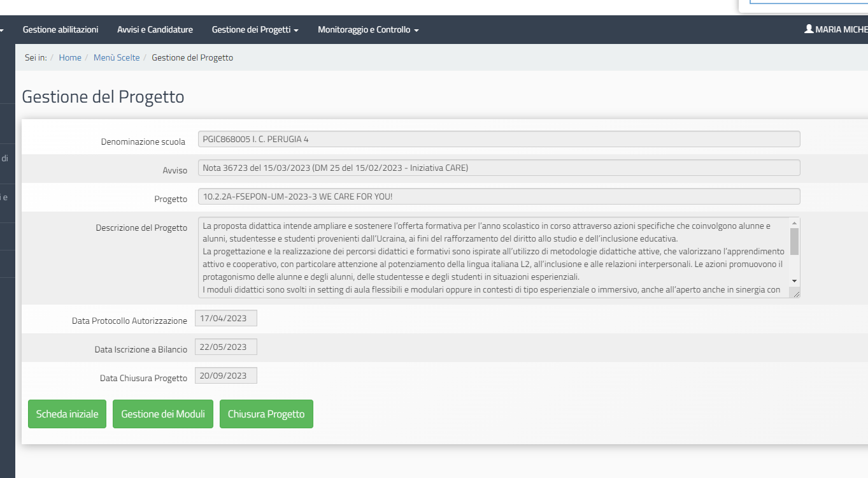Viewport: 868px width, 478px height.
Task: Open the Gestione abilitazioni menu item
Action: point(60,29)
